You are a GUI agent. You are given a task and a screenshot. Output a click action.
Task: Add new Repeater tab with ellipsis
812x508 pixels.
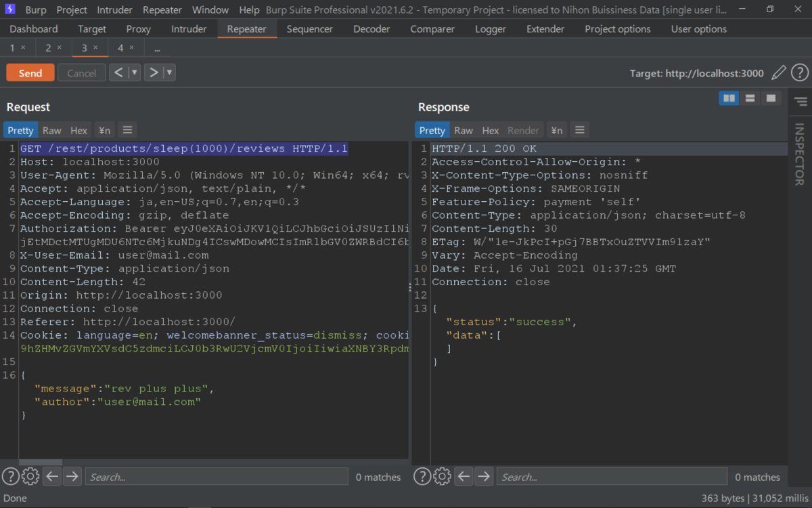pos(157,48)
